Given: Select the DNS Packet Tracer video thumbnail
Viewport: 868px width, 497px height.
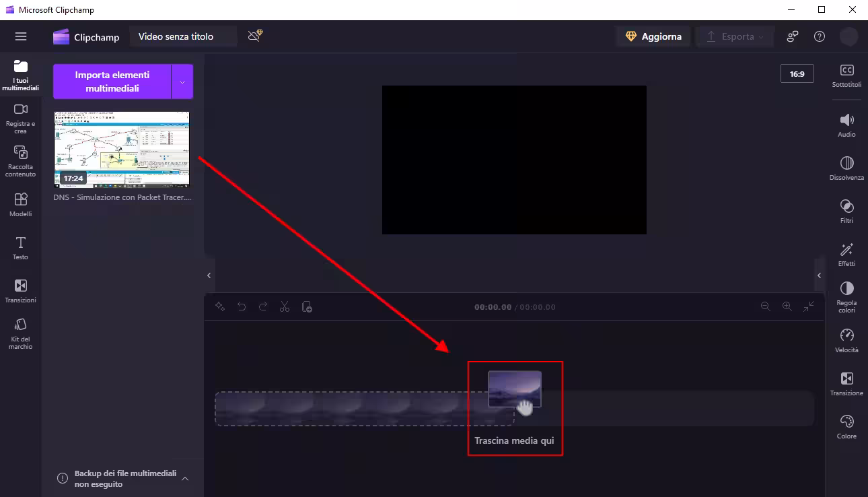Looking at the screenshot, I should (122, 150).
